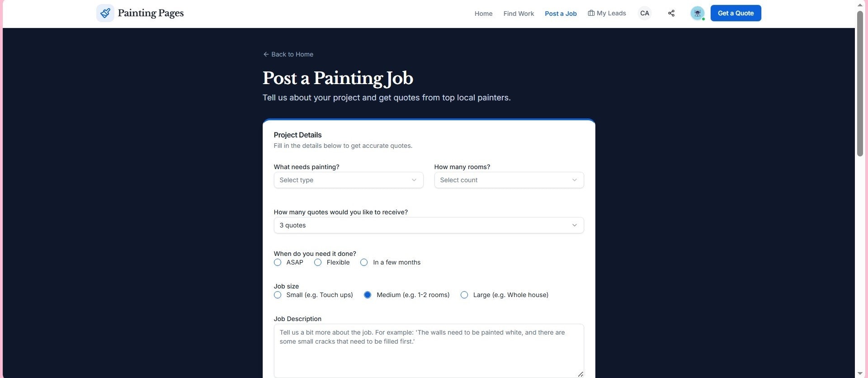Open the Home nav item
The height and width of the screenshot is (378, 868).
[483, 14]
